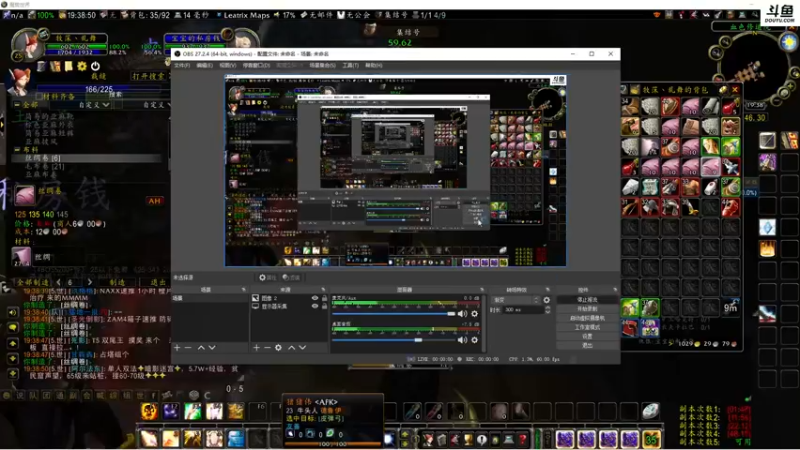This screenshot has height=450, width=800.
Task: Mute the desktop audio channel
Action: coord(462,340)
